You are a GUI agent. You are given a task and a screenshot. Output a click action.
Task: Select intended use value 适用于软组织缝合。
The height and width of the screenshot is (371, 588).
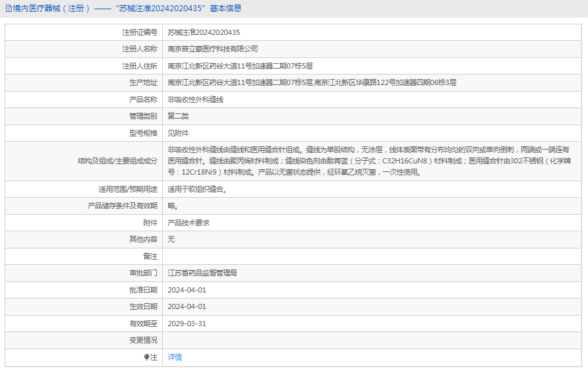pos(198,189)
